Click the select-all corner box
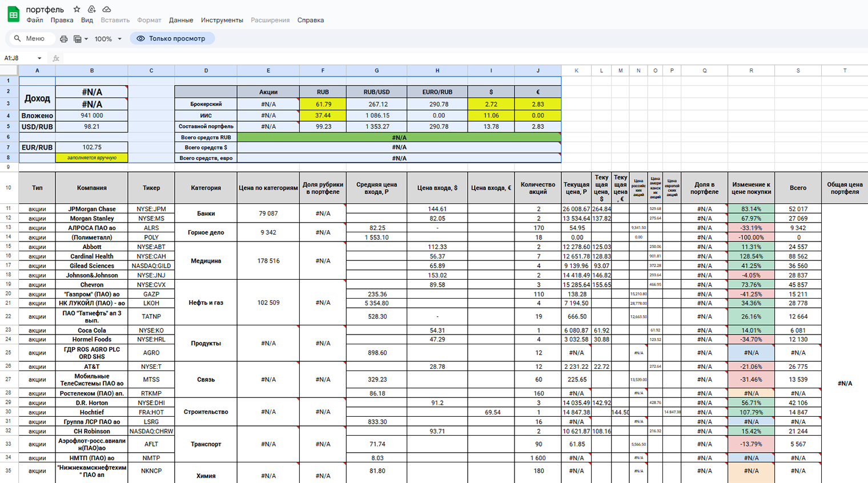Screen dimensions: 868x483 [x=9, y=71]
